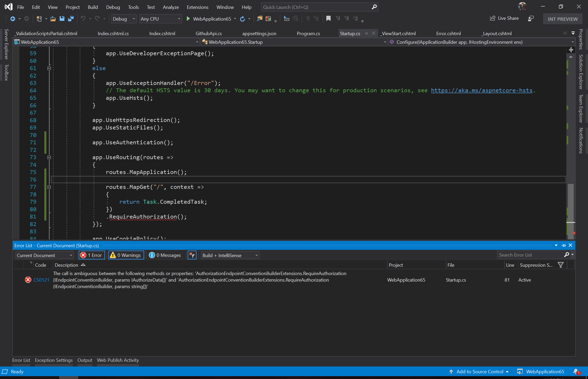Open the solution configuration Debug dropdown

coord(124,19)
